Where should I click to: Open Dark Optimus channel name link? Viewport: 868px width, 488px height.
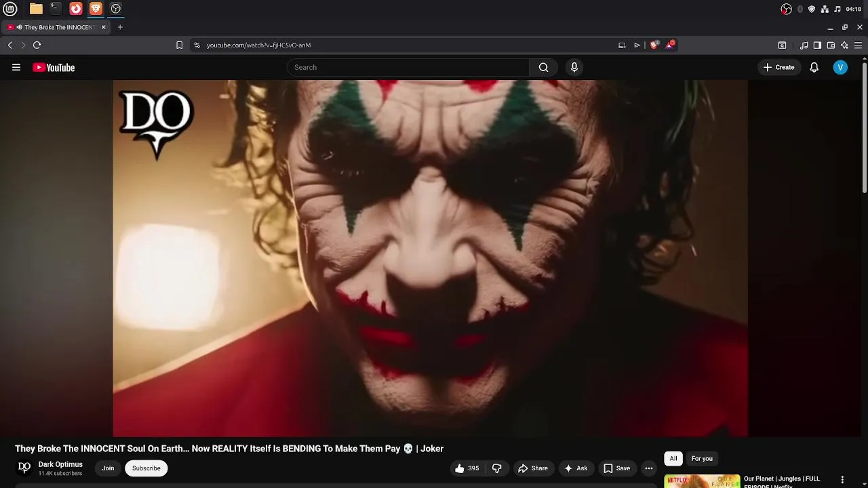point(60,464)
